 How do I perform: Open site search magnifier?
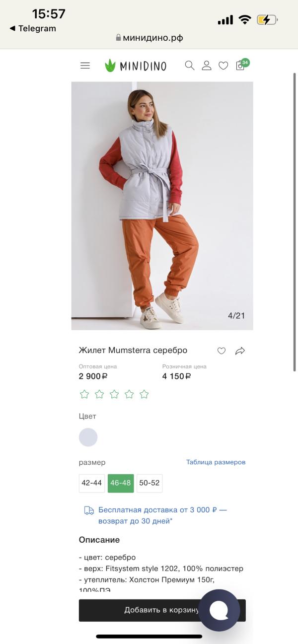[x=189, y=66]
